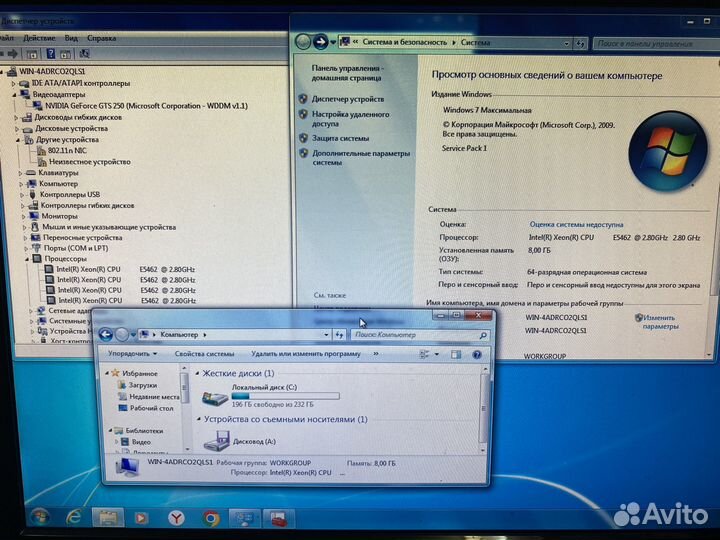Click Удалить или изменить программу
The width and height of the screenshot is (720, 540).
coord(306,354)
